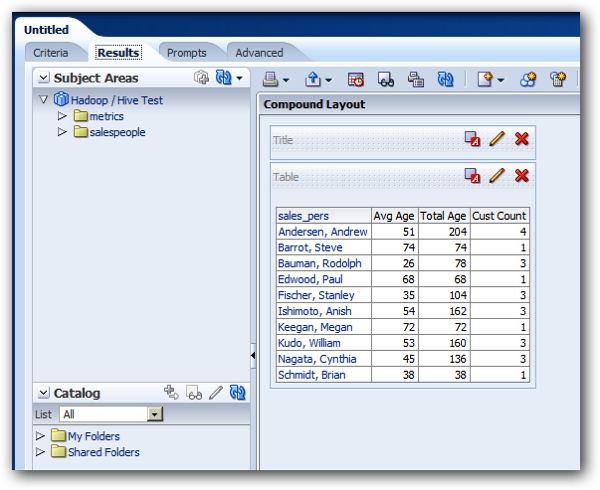Select Shared Folders in Catalog

(104, 452)
